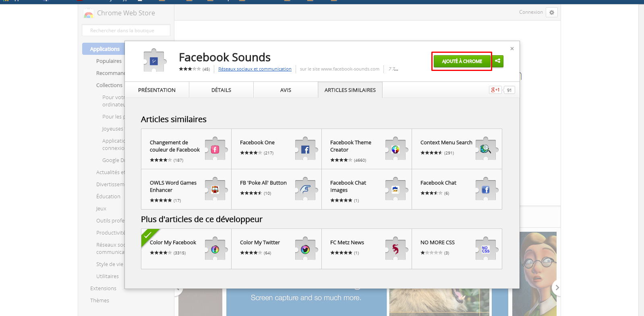Viewport: 644px width, 316px height.
Task: Click the OWLS Word Games Enhancer title
Action: coord(173,186)
